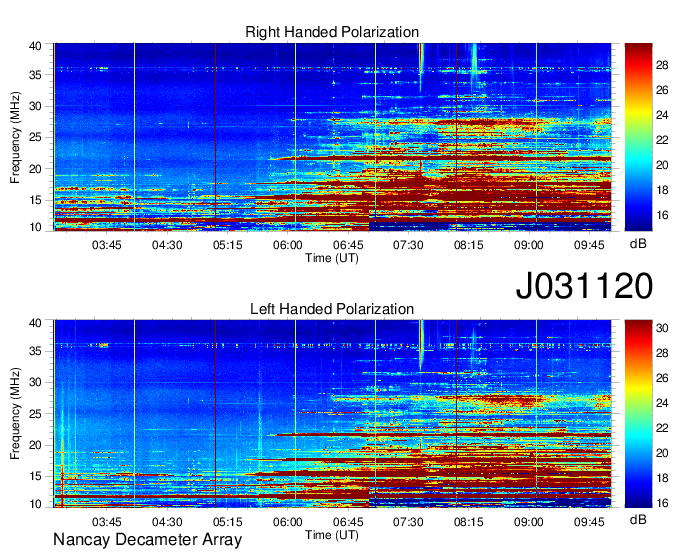Click the "06:45" tick under Right Handed plot

pos(348,245)
